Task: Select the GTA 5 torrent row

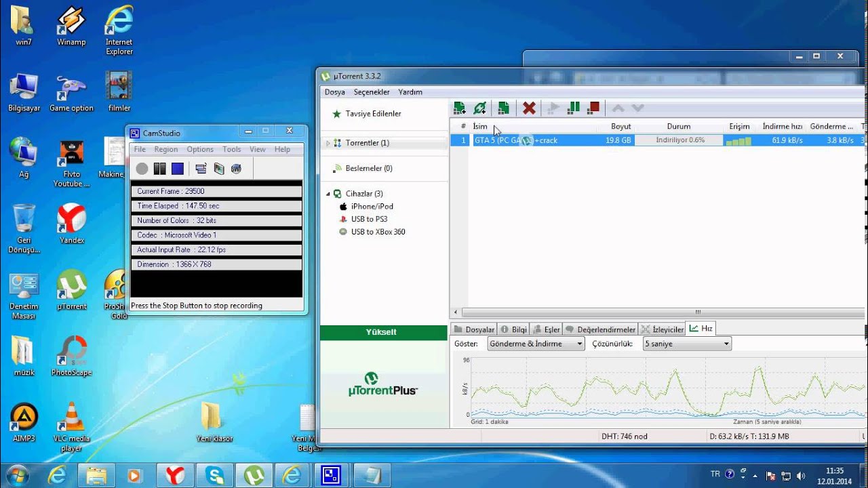Action: pyautogui.click(x=657, y=140)
